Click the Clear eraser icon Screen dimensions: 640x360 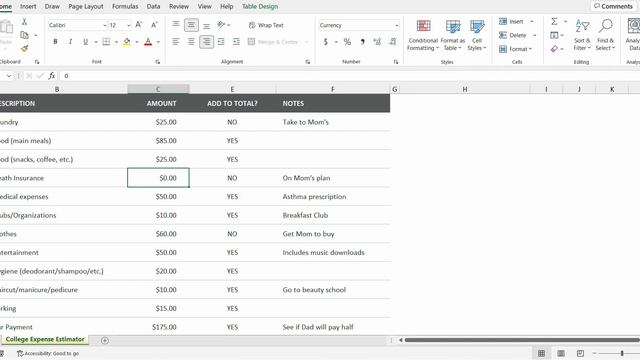[554, 49]
